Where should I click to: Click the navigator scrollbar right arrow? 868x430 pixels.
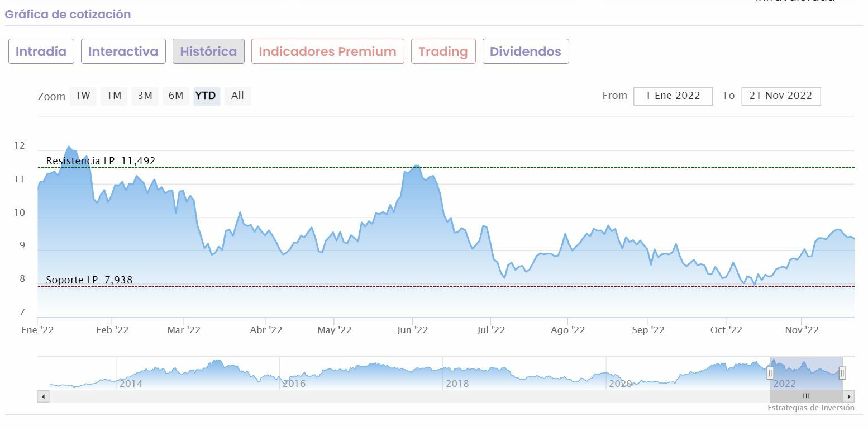click(849, 396)
